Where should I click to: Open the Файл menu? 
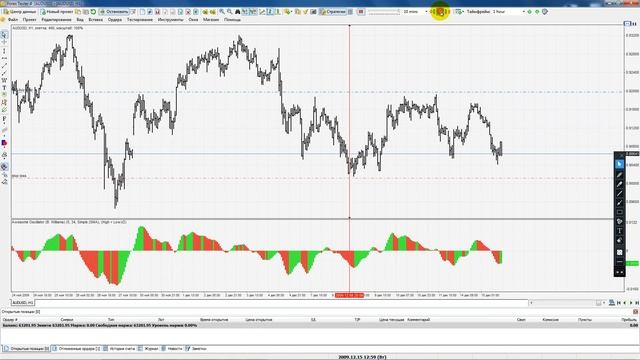(13, 20)
